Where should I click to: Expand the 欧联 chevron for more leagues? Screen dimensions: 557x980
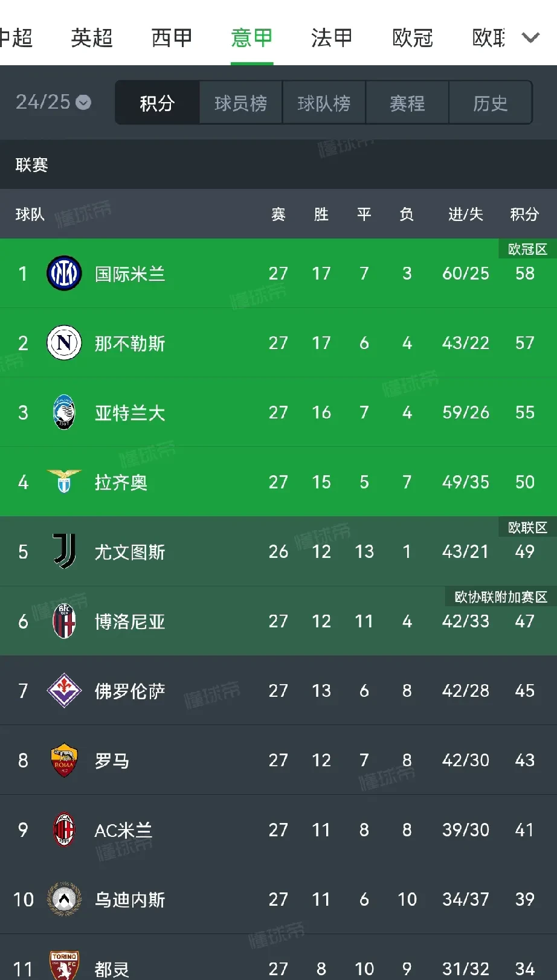(x=531, y=37)
